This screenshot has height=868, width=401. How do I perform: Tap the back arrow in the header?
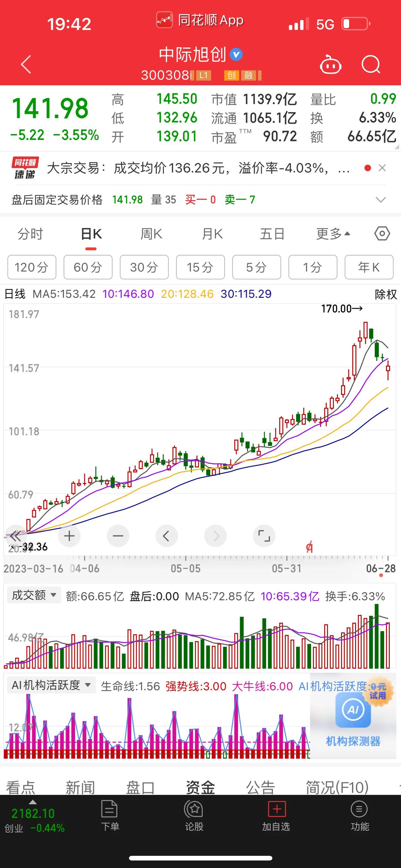(x=26, y=64)
